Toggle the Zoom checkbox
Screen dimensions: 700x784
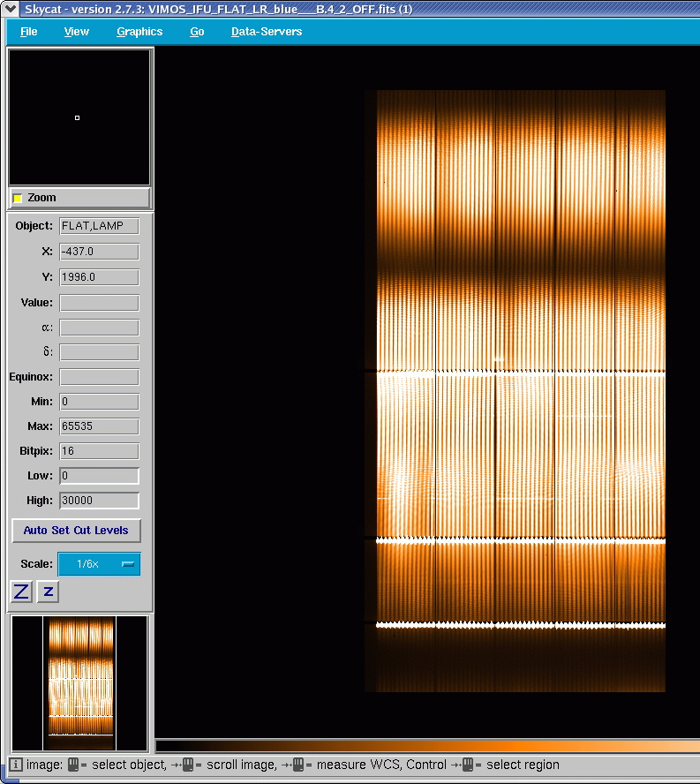point(18,198)
